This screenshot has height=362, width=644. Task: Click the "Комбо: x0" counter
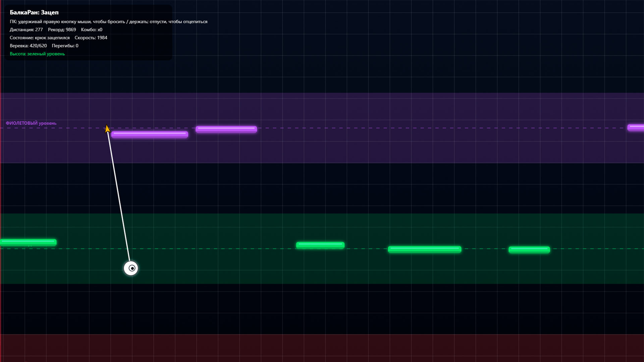coord(92,29)
